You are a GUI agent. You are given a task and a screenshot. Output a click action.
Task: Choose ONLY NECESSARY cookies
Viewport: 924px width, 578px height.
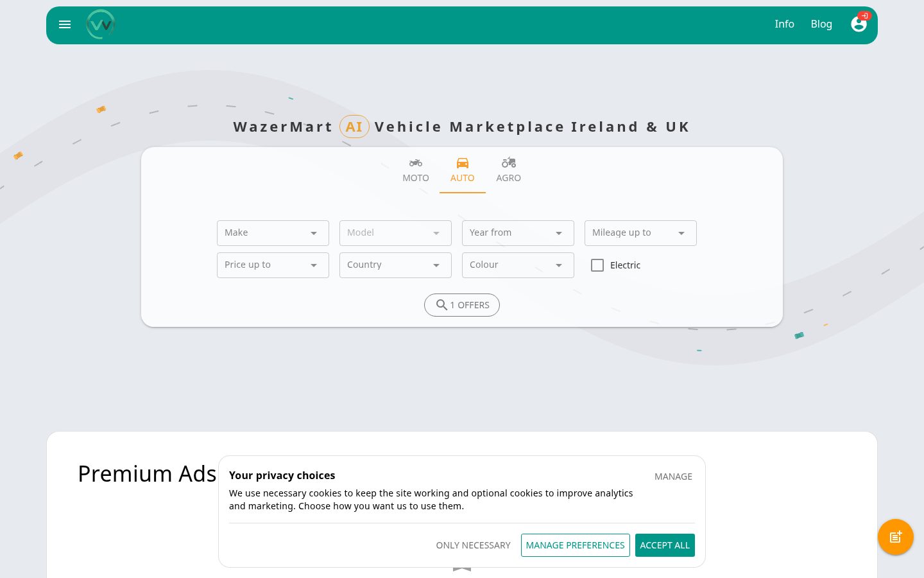(x=474, y=545)
